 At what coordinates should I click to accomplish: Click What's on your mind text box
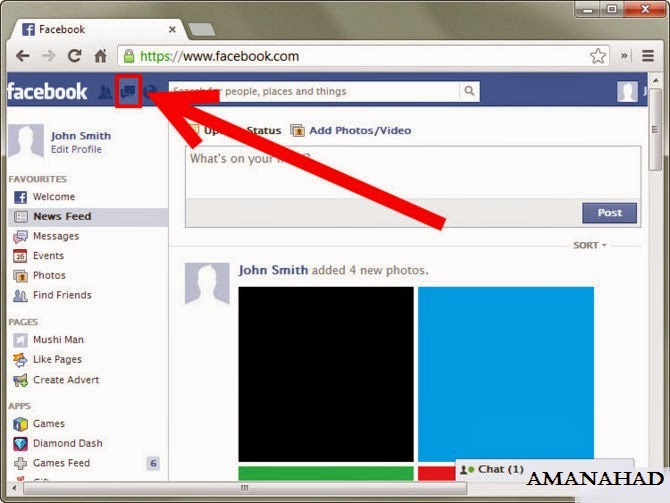click(x=413, y=172)
